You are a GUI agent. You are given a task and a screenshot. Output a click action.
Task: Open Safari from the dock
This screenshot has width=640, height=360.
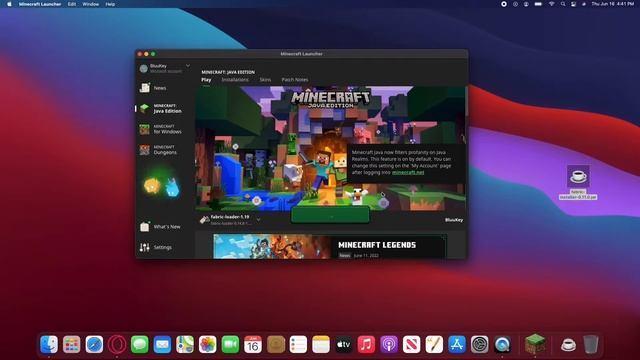tap(94, 344)
